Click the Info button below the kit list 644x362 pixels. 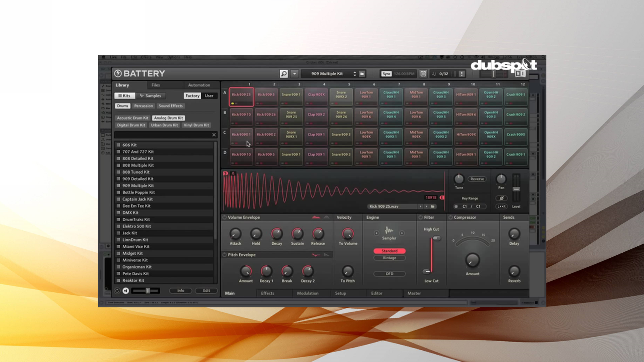pyautogui.click(x=181, y=291)
